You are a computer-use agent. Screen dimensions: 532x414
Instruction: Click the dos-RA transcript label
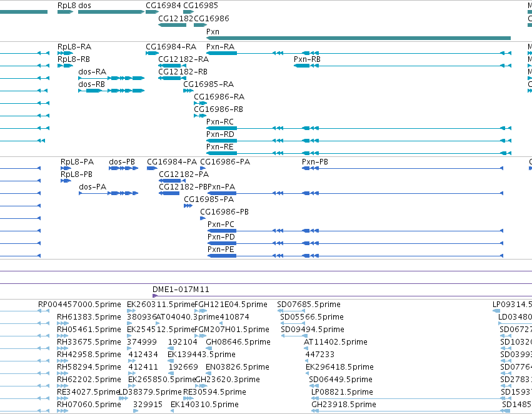(93, 71)
